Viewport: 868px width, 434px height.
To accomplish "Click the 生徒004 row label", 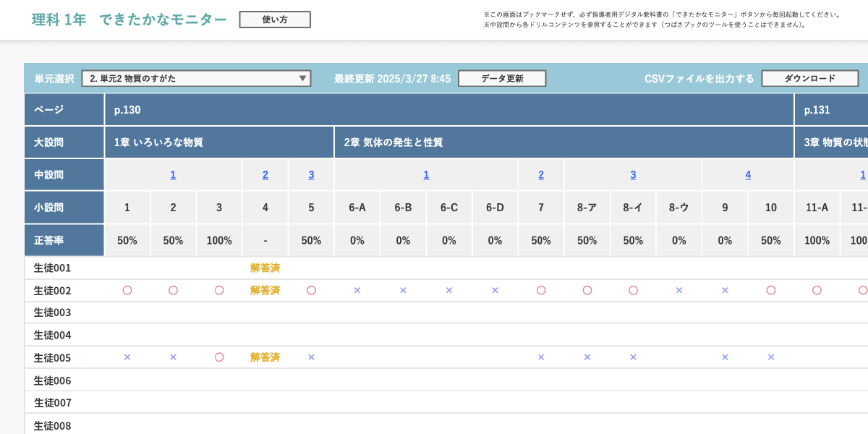I will tap(52, 335).
